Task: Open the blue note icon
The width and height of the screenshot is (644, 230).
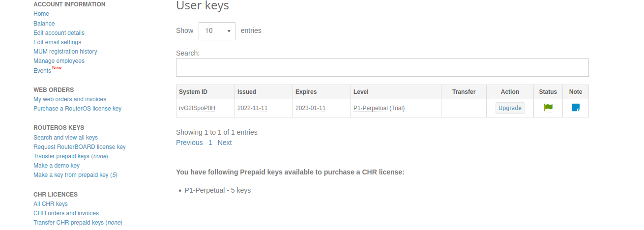Action: [576, 108]
